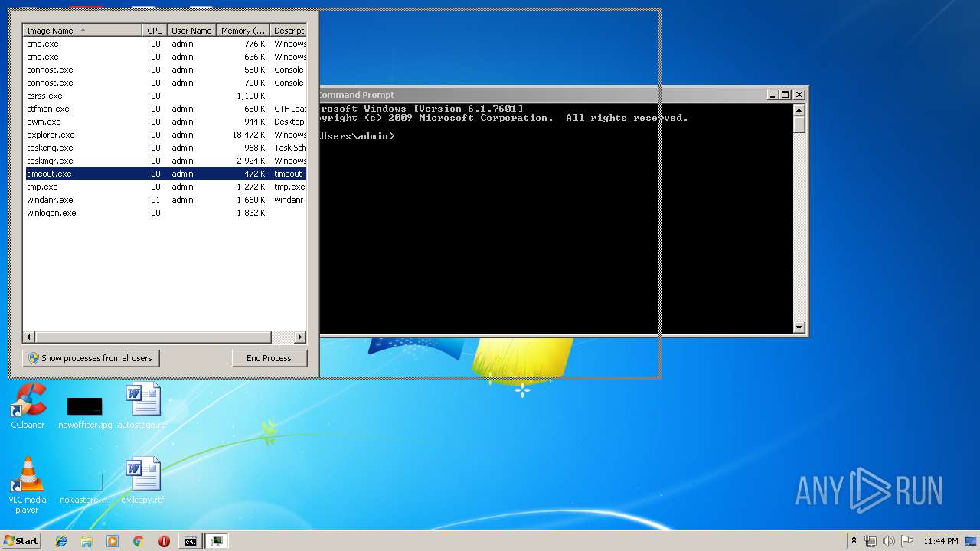Minimize the Command Prompt window
The height and width of the screenshot is (551, 980).
(x=773, y=95)
